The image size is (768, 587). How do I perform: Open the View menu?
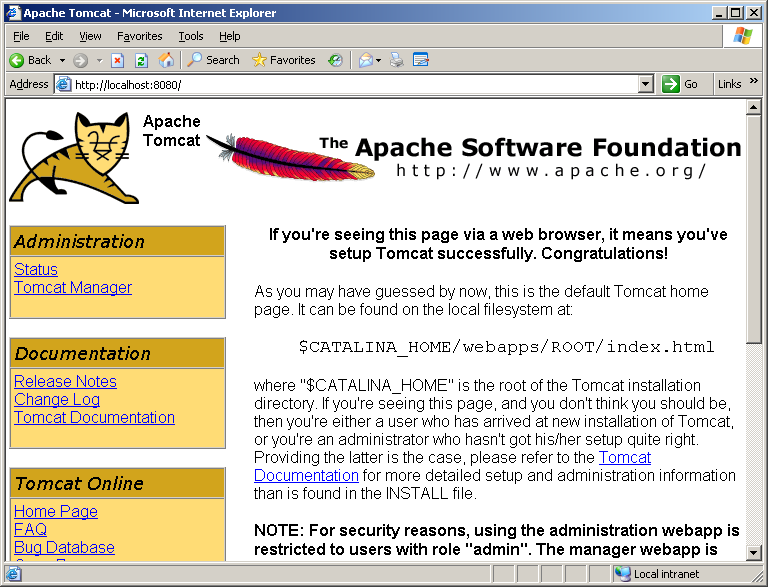tap(90, 36)
